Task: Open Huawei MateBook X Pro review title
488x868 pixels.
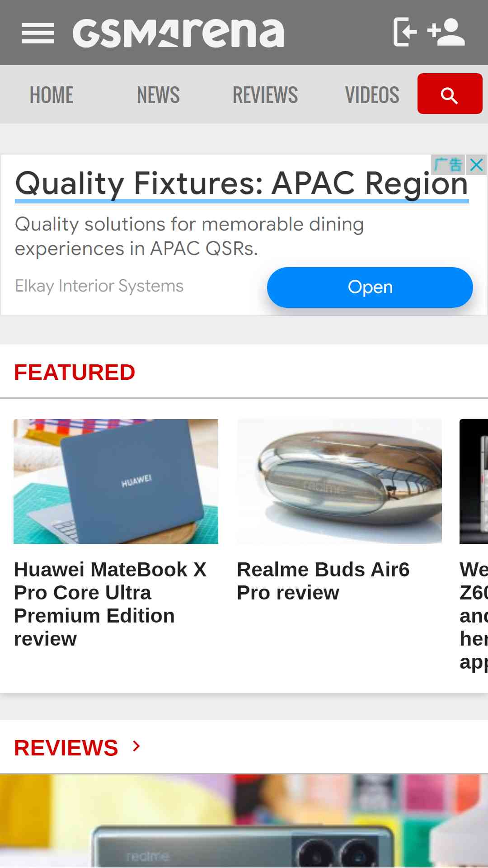Action: click(x=110, y=604)
